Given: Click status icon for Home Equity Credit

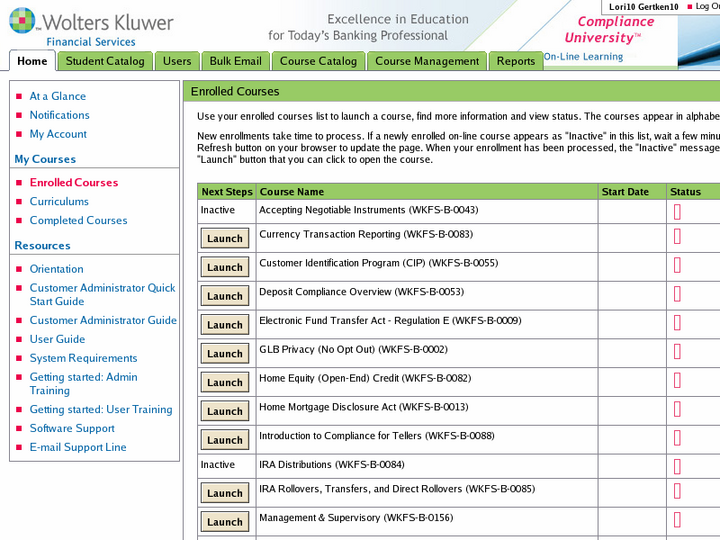Looking at the screenshot, I should click(x=677, y=381).
